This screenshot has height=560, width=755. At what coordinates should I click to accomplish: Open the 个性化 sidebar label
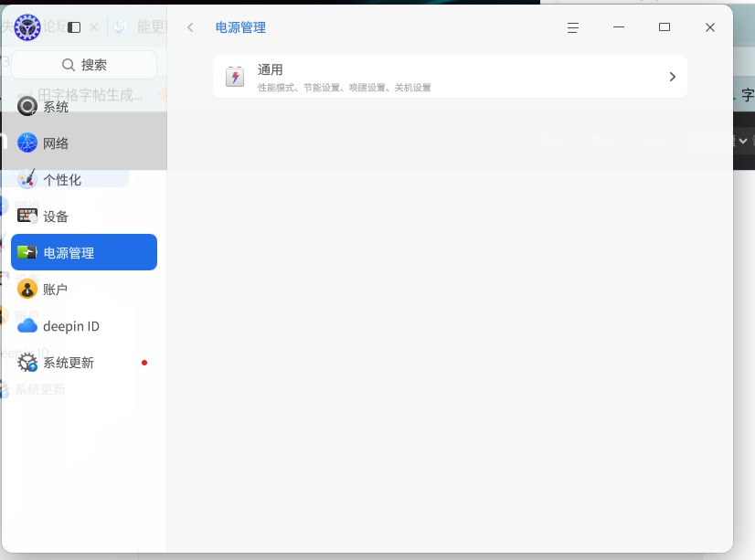(x=62, y=180)
